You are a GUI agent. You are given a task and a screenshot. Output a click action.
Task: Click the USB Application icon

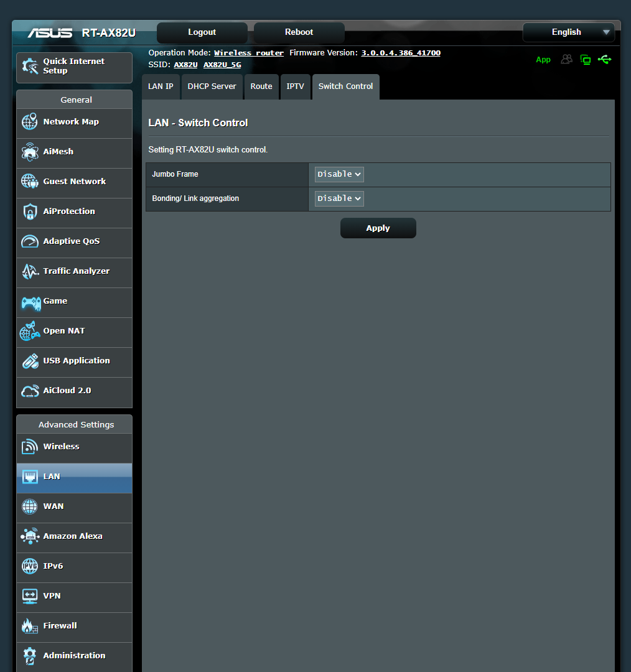pyautogui.click(x=30, y=362)
